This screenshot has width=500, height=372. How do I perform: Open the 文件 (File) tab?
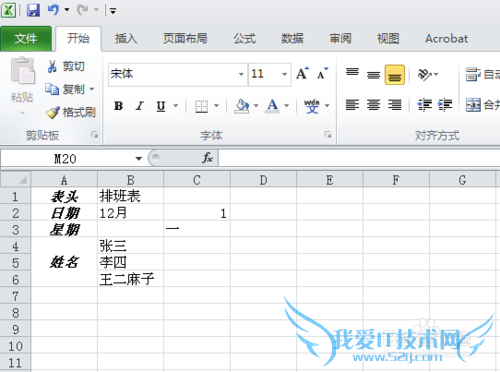coord(26,39)
